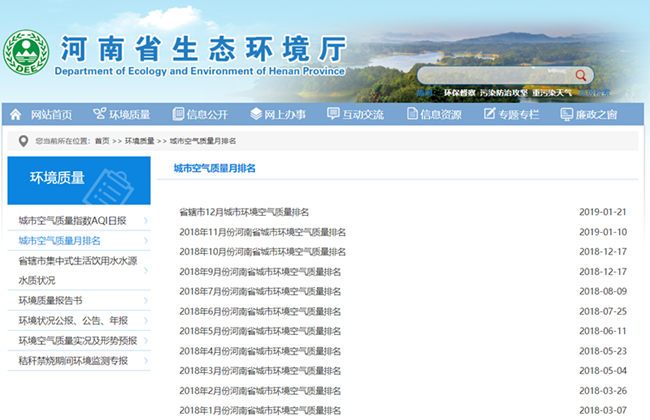Open the 高级检索 advanced search link
Screen dimensions: 650x420
point(594,93)
